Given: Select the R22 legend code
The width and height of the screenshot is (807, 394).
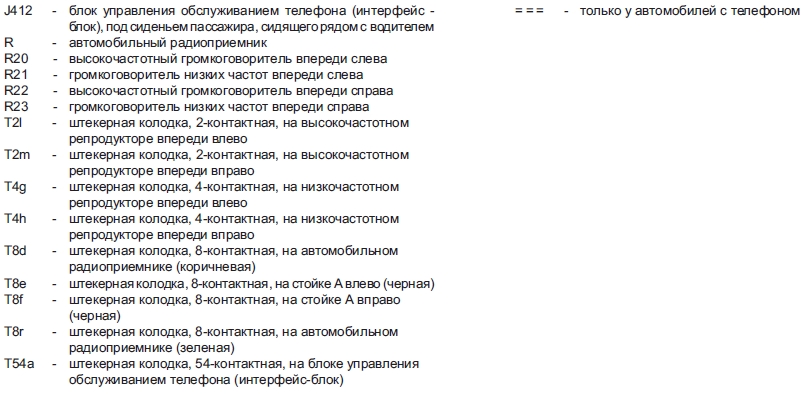Looking at the screenshot, I should (16, 91).
